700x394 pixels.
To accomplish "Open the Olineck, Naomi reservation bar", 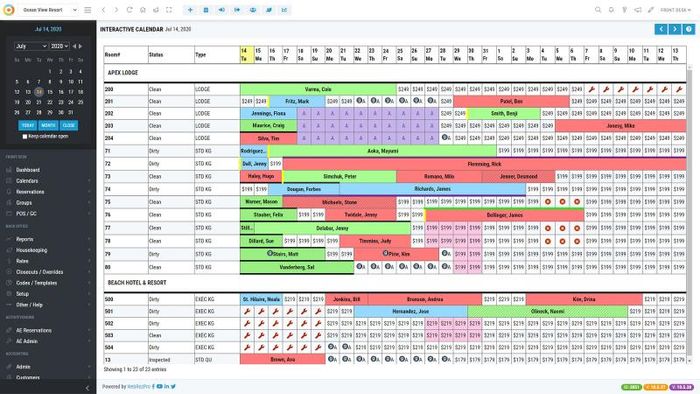I will click(547, 311).
